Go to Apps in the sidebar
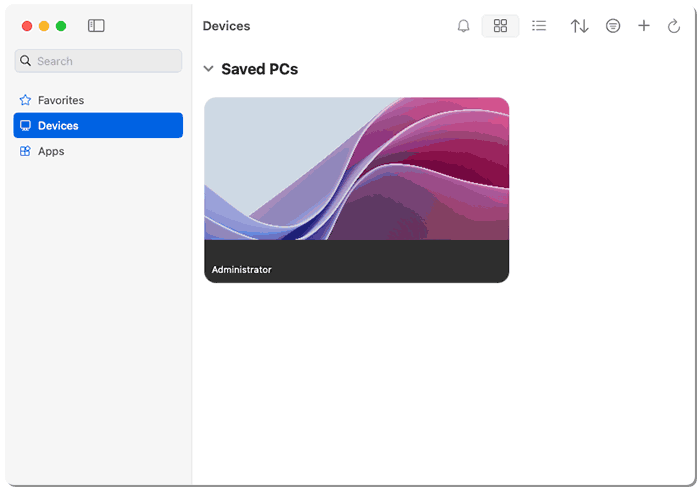This screenshot has height=490, width=700. pos(51,151)
